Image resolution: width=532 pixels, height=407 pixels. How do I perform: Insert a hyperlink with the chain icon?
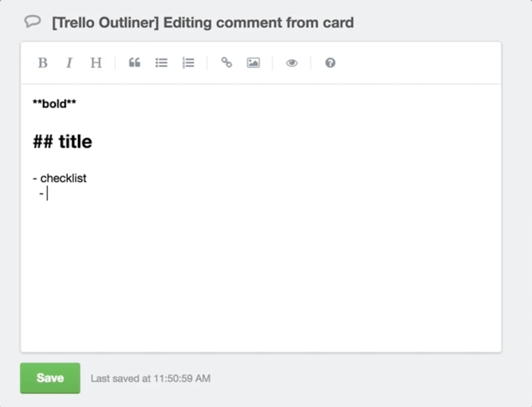click(x=227, y=63)
